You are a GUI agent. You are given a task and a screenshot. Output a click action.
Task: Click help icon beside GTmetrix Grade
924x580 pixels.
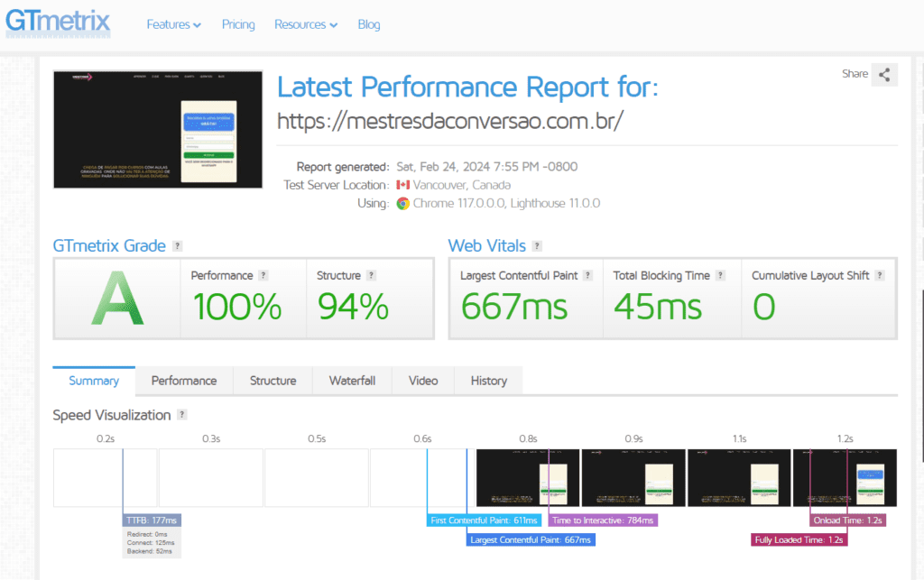(x=178, y=246)
